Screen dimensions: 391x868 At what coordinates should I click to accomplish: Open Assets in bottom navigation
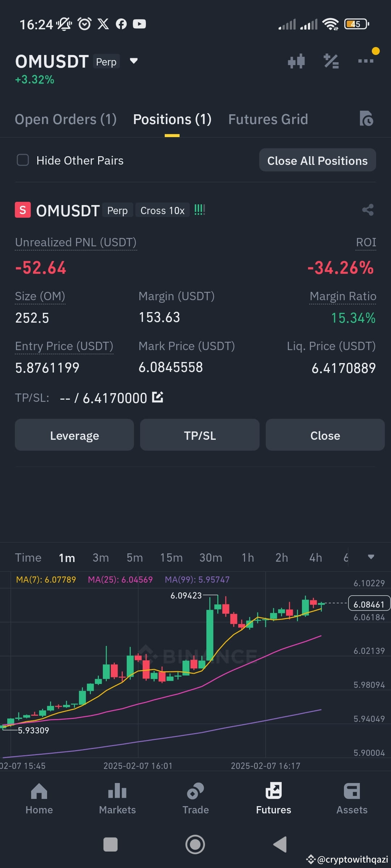[352, 799]
